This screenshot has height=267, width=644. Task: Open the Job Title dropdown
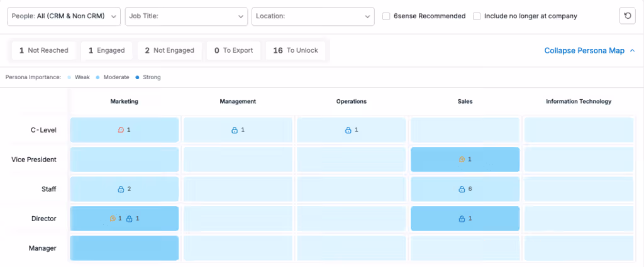(x=186, y=16)
